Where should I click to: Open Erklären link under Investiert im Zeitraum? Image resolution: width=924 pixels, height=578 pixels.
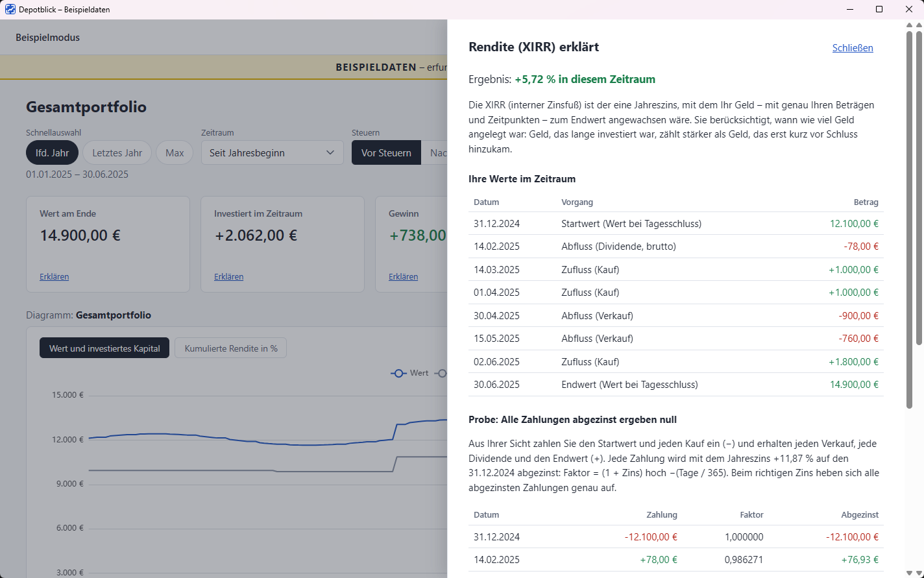228,277
